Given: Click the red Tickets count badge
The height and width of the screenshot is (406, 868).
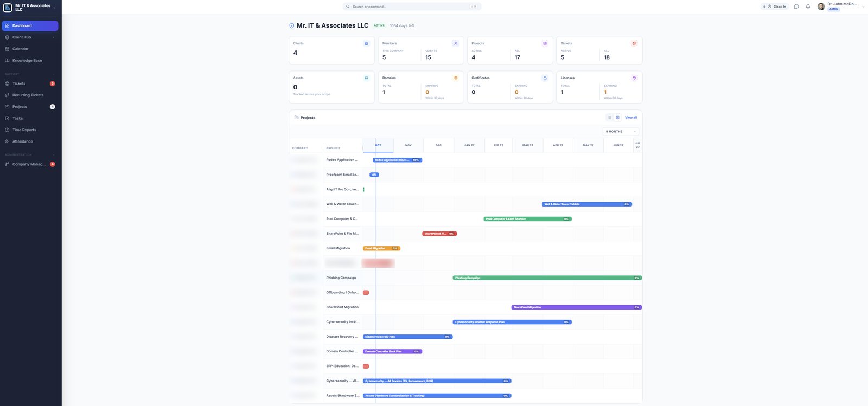Looking at the screenshot, I should [53, 83].
